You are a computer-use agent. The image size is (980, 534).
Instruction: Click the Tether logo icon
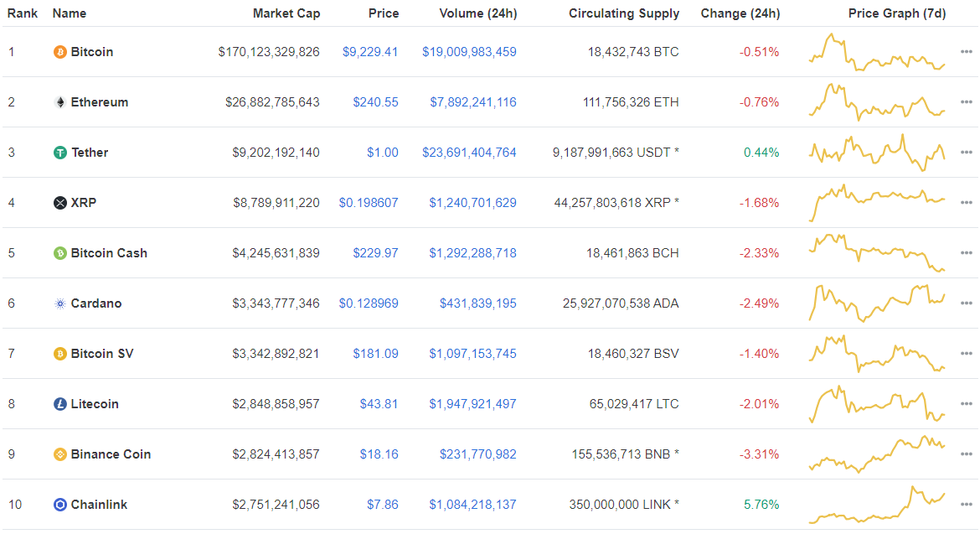coord(60,153)
